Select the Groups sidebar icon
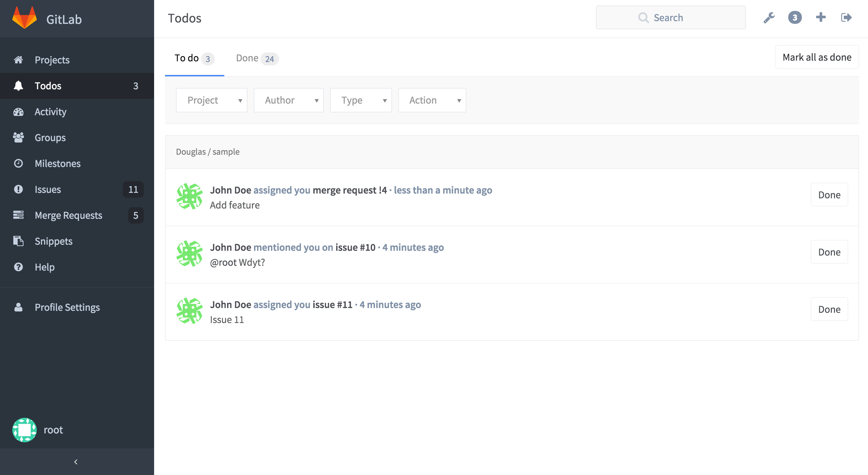Image resolution: width=868 pixels, height=475 pixels. [18, 138]
